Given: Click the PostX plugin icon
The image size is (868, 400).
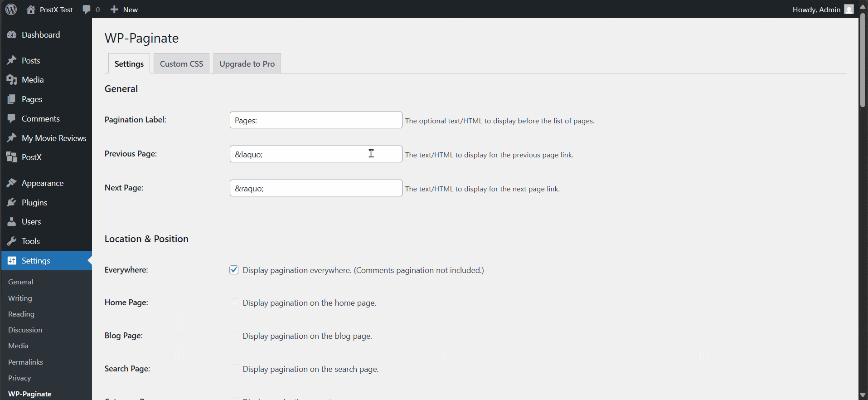Looking at the screenshot, I should pos(12,157).
